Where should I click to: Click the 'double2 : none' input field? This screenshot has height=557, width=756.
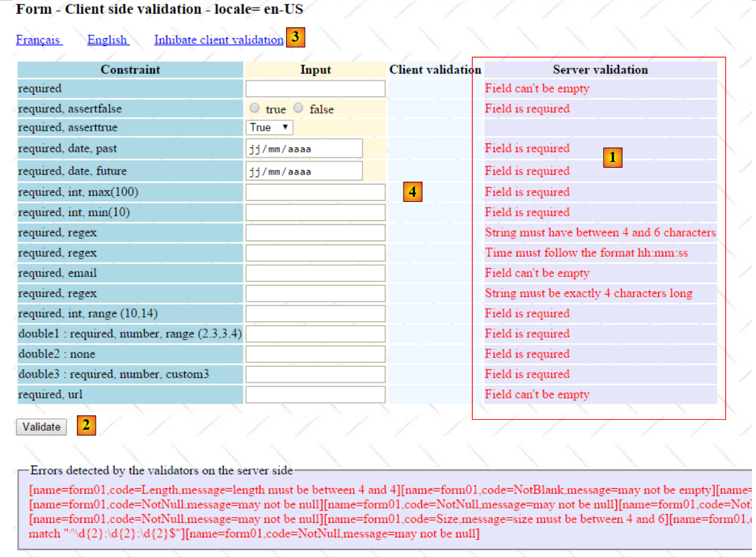315,354
